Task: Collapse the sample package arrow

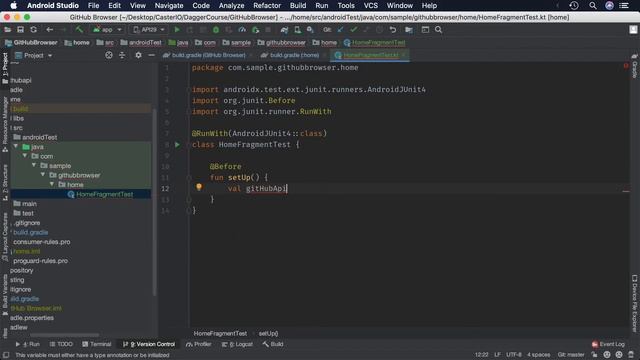Action: [34, 165]
